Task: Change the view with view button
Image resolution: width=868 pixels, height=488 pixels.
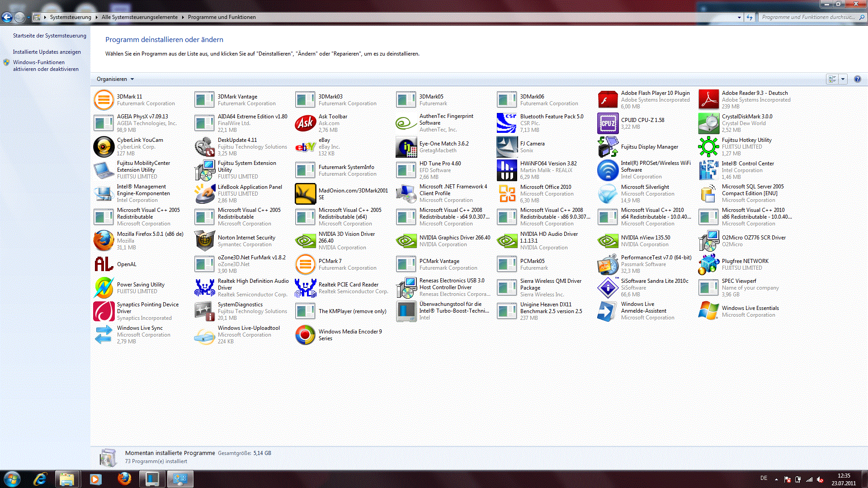Action: point(832,79)
